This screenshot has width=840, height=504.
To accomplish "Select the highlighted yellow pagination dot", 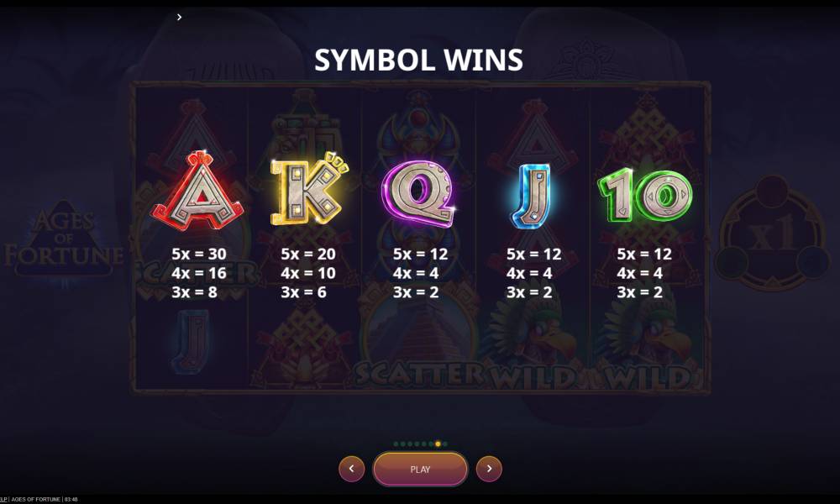I will coord(438,444).
